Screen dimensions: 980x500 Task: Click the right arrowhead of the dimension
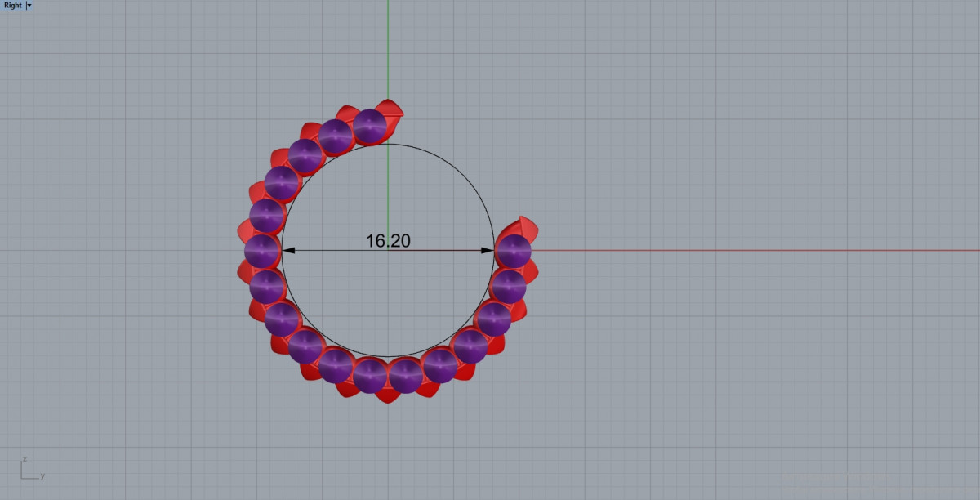tap(488, 251)
